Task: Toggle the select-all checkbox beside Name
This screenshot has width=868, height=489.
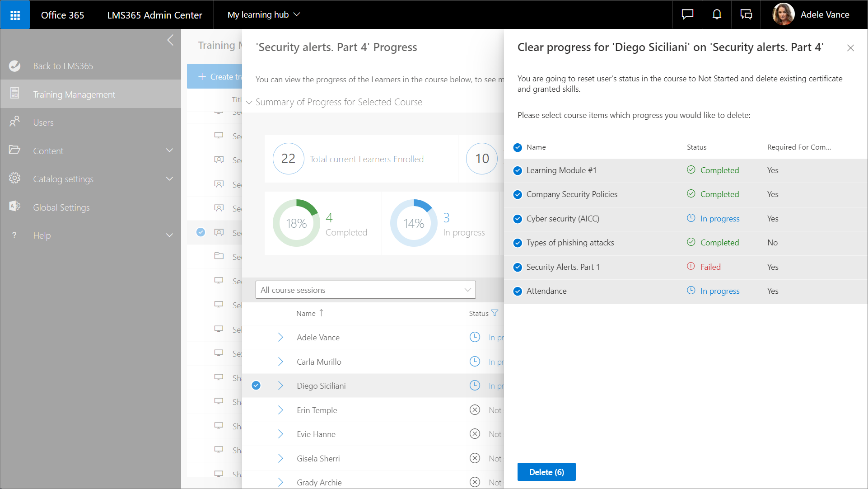Action: (518, 148)
